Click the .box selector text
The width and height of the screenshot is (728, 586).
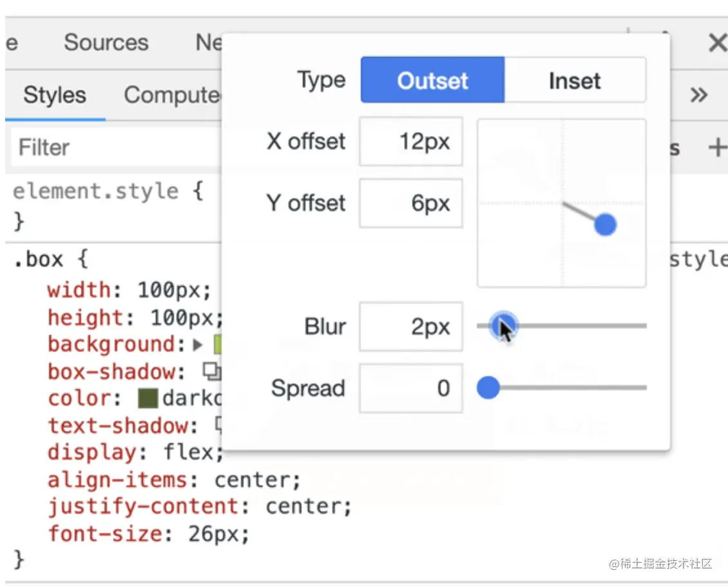point(38,260)
